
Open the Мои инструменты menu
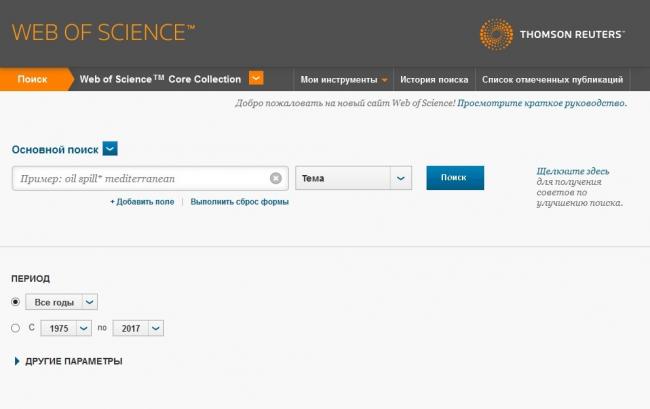343,80
